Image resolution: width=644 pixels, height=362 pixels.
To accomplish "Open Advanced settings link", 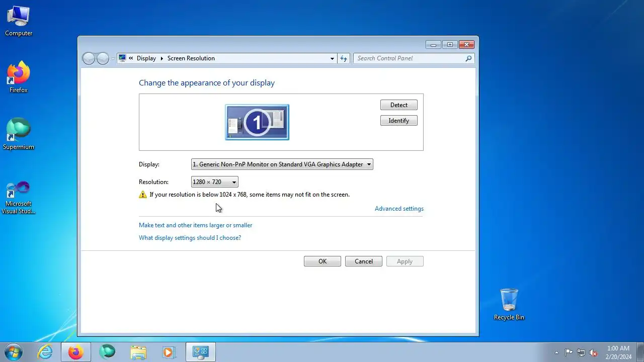I will coord(399,209).
